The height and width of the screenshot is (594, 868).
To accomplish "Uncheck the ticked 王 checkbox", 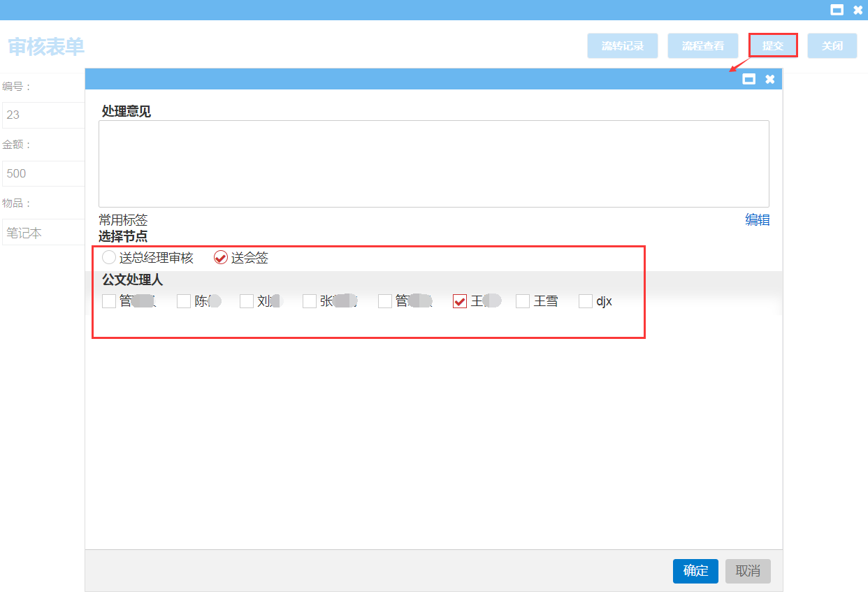I will [x=460, y=301].
